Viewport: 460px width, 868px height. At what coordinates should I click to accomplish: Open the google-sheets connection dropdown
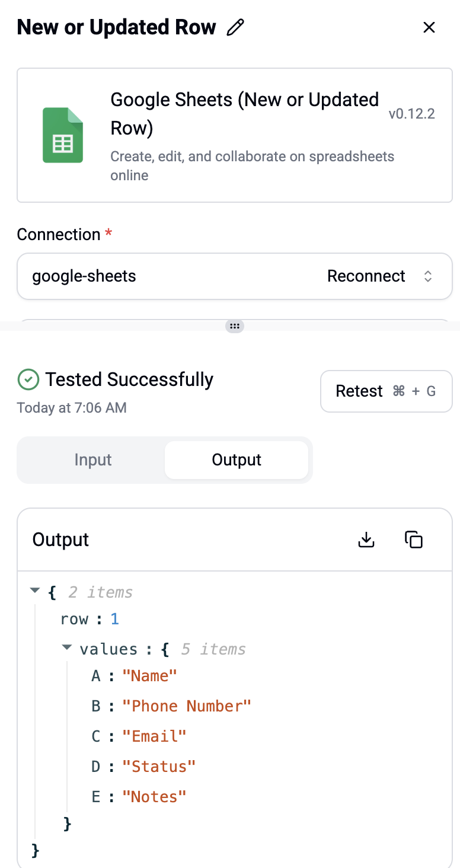point(235,276)
